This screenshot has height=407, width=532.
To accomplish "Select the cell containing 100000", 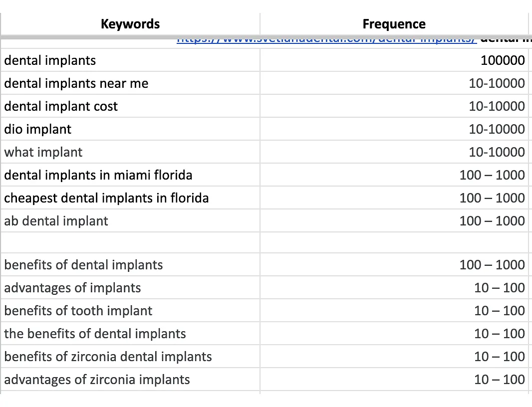I will (x=502, y=60).
